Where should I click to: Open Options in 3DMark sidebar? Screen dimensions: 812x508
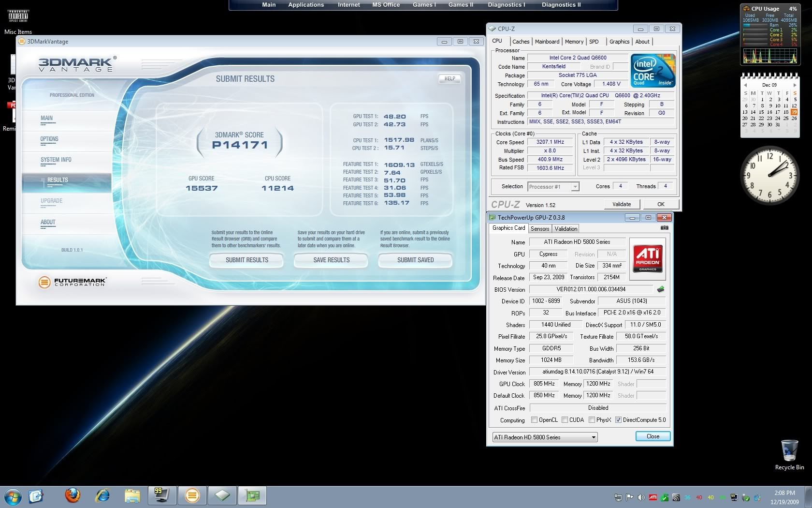49,139
